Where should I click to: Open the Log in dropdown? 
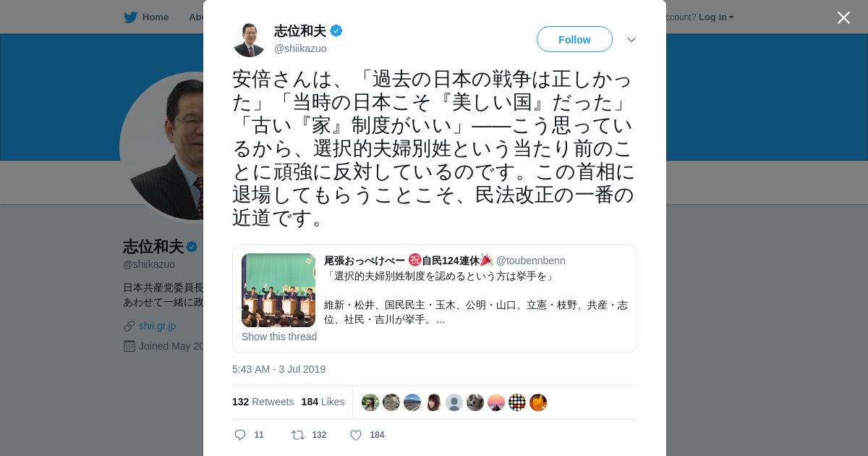pos(716,17)
